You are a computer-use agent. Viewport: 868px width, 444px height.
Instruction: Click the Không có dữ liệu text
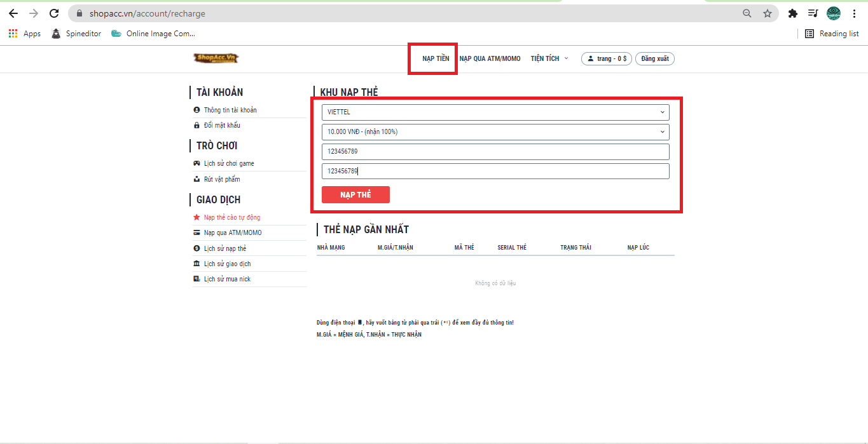click(x=495, y=283)
